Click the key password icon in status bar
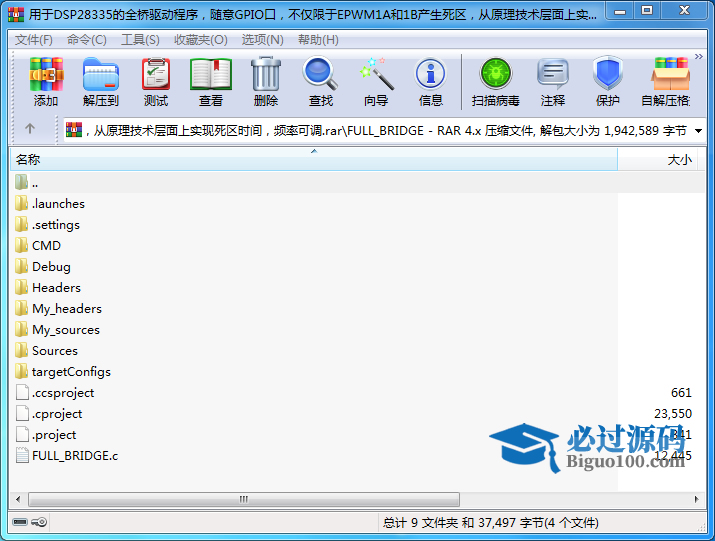Image resolution: width=715 pixels, height=541 pixels. (39, 521)
